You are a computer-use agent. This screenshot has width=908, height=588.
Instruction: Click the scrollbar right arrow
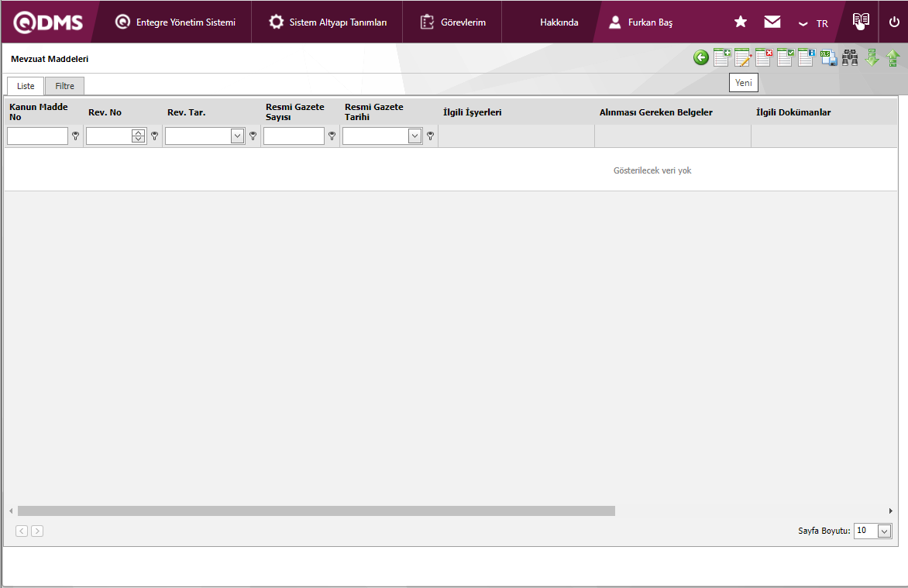click(891, 511)
